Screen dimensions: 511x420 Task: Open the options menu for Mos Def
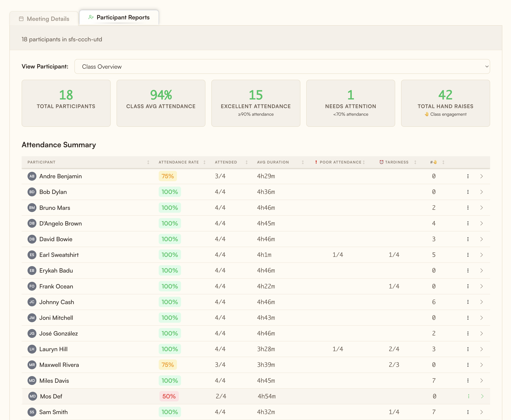coord(469,396)
